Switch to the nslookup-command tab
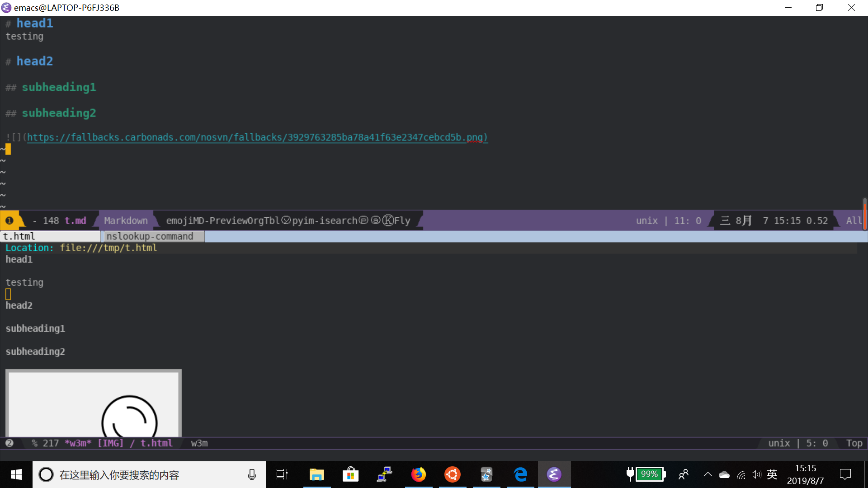 pos(150,236)
